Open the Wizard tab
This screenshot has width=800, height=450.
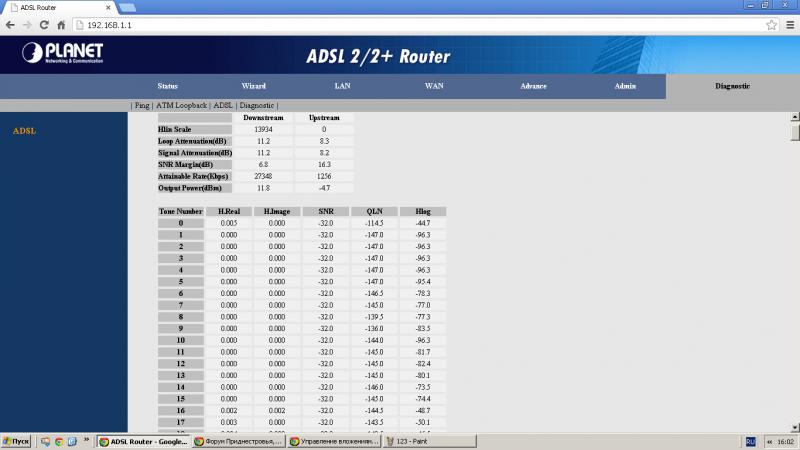pyautogui.click(x=254, y=86)
